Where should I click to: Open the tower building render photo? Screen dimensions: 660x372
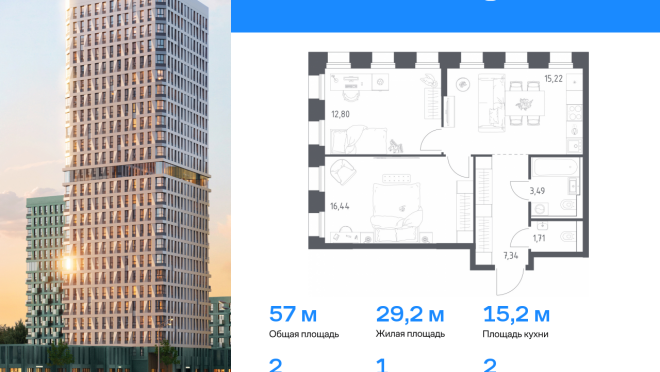[x=115, y=186]
